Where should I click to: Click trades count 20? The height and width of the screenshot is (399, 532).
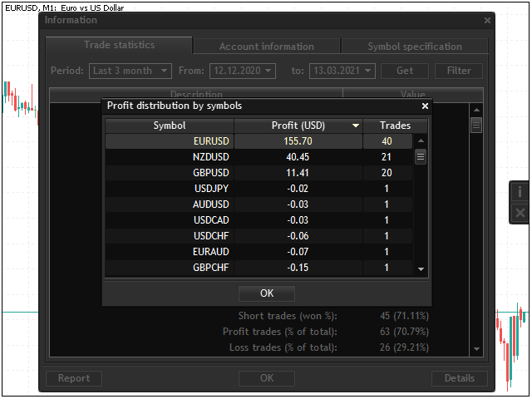(387, 173)
